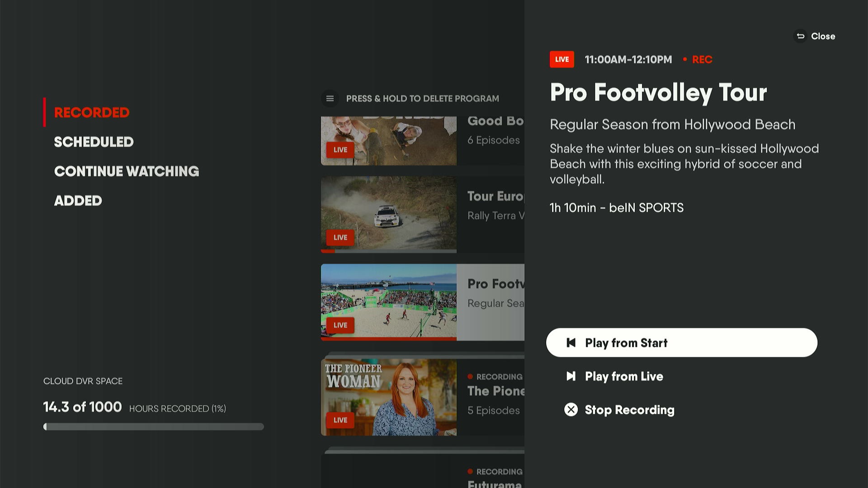
Task: Click the skip-to-start icon inside Play from Start
Action: 571,343
